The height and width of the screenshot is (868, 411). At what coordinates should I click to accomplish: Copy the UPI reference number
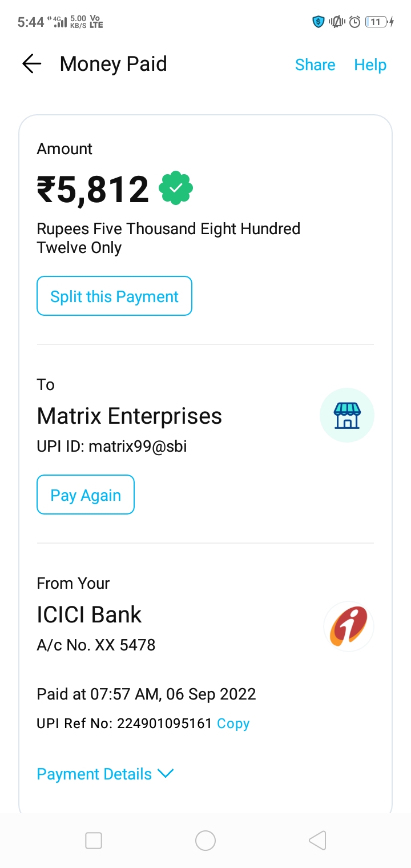pos(233,724)
